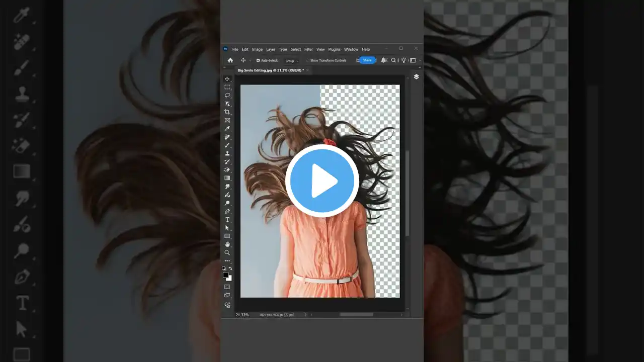Open the Auto-Select Group dropdown
Image resolution: width=644 pixels, height=362 pixels.
[292, 61]
